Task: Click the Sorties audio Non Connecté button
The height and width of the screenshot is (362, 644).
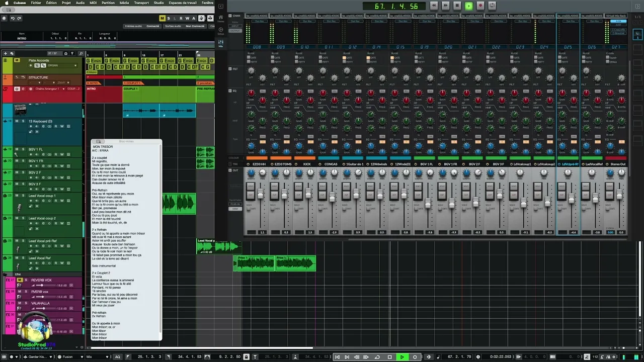Action: pyautogui.click(x=185, y=26)
